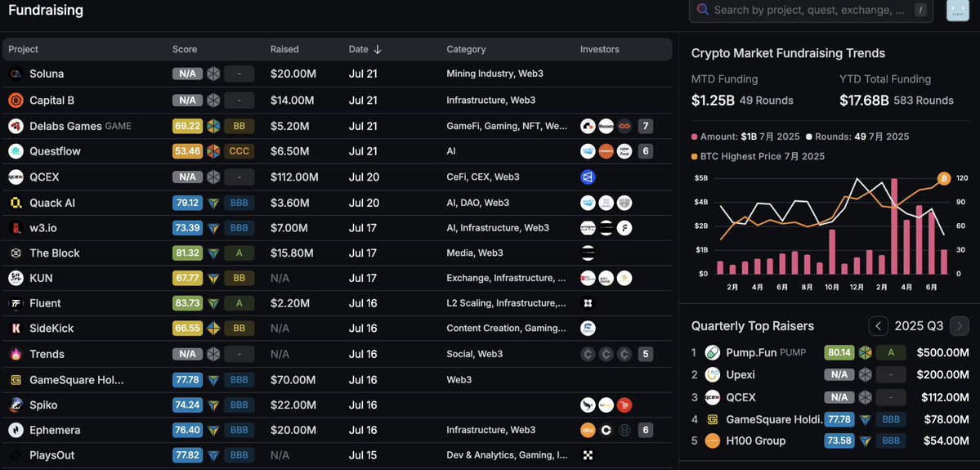This screenshot has width=980, height=470.
Task: Click The Block logo icon
Action: coord(16,253)
